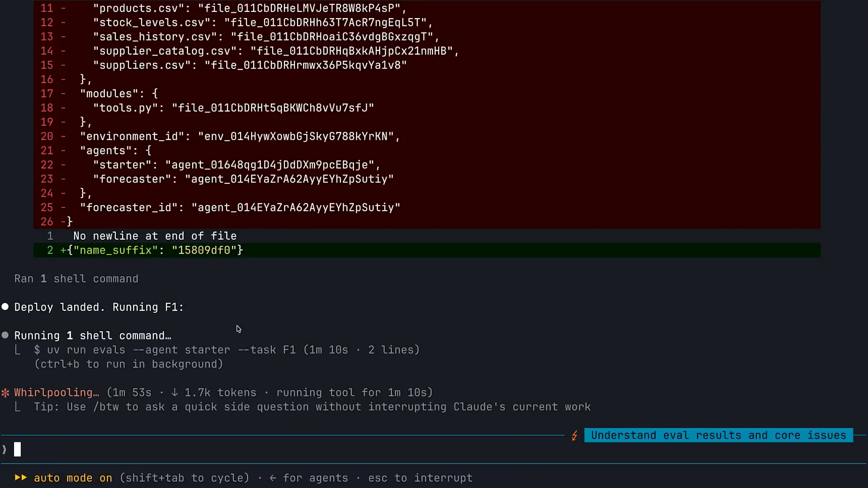Click the removed "starter" agent line
This screenshot has height=488, width=868.
(x=427, y=164)
